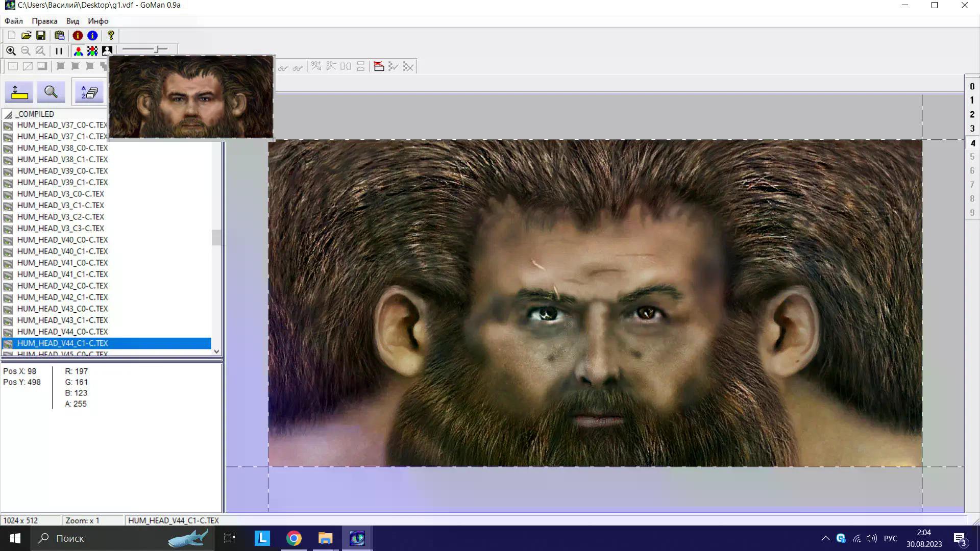Click the zoom out magnifier icon
Image resolution: width=980 pixels, height=551 pixels.
click(26, 51)
